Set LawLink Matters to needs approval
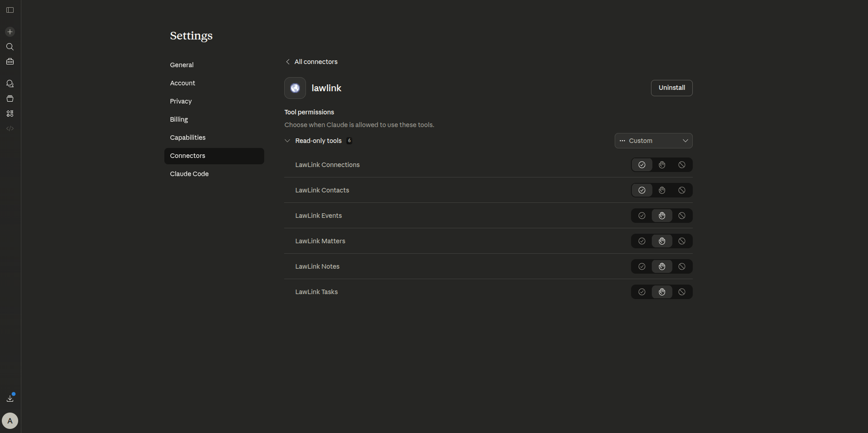This screenshot has height=433, width=868. [662, 241]
